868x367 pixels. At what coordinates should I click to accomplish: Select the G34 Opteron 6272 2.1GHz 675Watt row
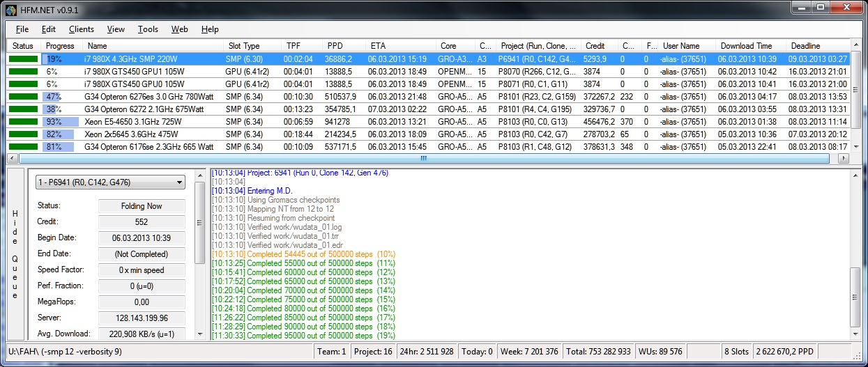click(x=428, y=109)
